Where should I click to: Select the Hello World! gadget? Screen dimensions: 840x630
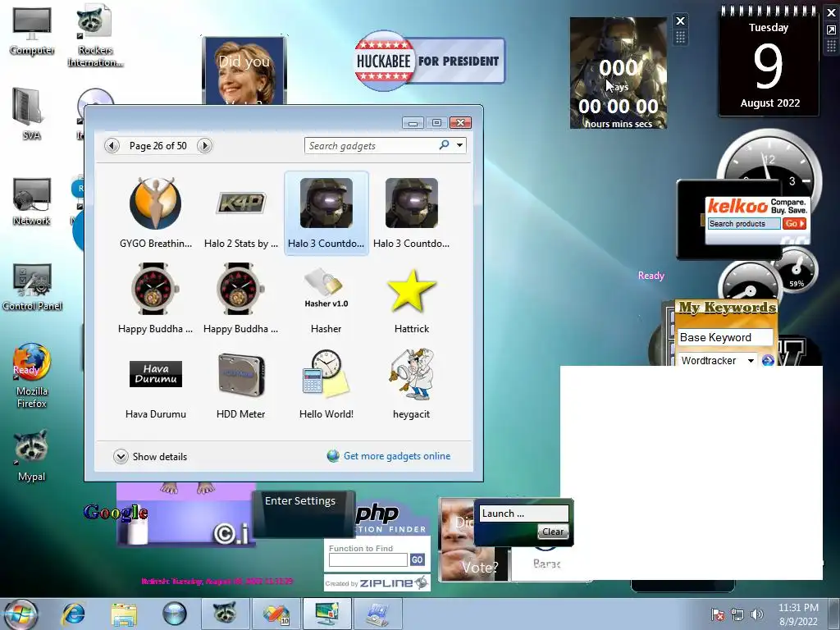[326, 384]
